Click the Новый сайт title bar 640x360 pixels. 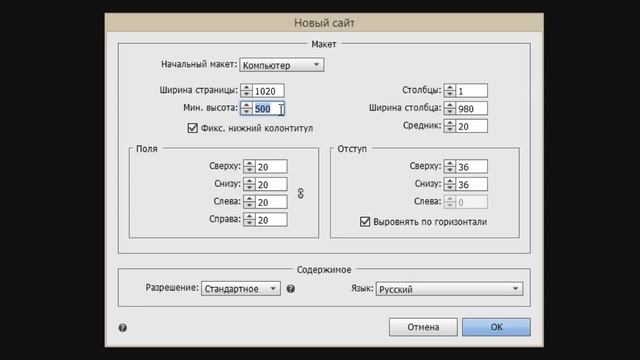coord(324,23)
